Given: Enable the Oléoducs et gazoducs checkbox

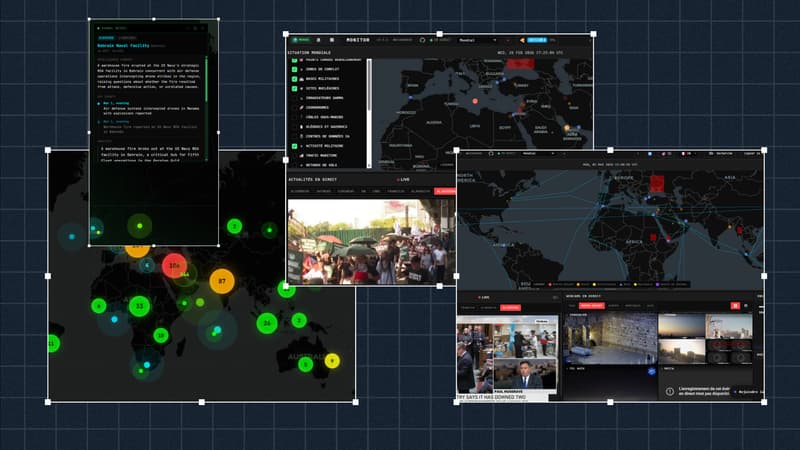Looking at the screenshot, I should point(294,127).
